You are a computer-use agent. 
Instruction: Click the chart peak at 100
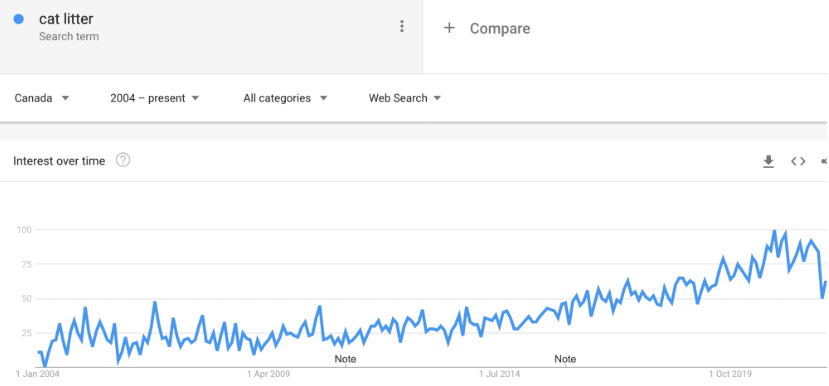pyautogui.click(x=775, y=231)
